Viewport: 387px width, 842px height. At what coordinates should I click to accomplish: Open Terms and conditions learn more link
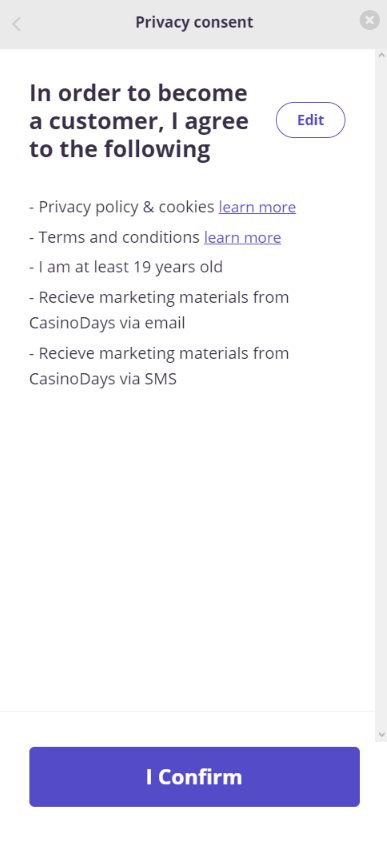point(243,237)
